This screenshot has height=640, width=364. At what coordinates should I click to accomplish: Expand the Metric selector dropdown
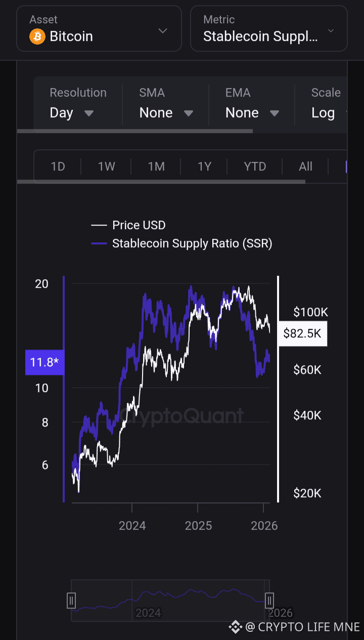[x=331, y=31]
